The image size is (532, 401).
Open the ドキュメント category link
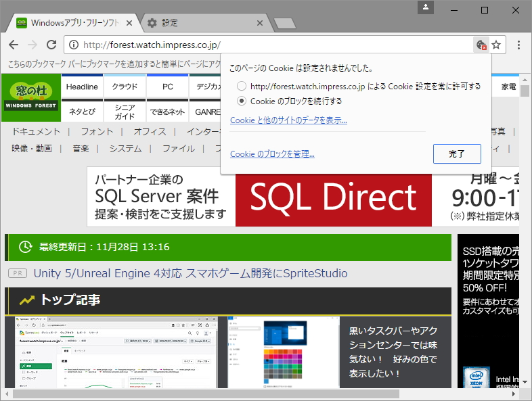[36, 131]
